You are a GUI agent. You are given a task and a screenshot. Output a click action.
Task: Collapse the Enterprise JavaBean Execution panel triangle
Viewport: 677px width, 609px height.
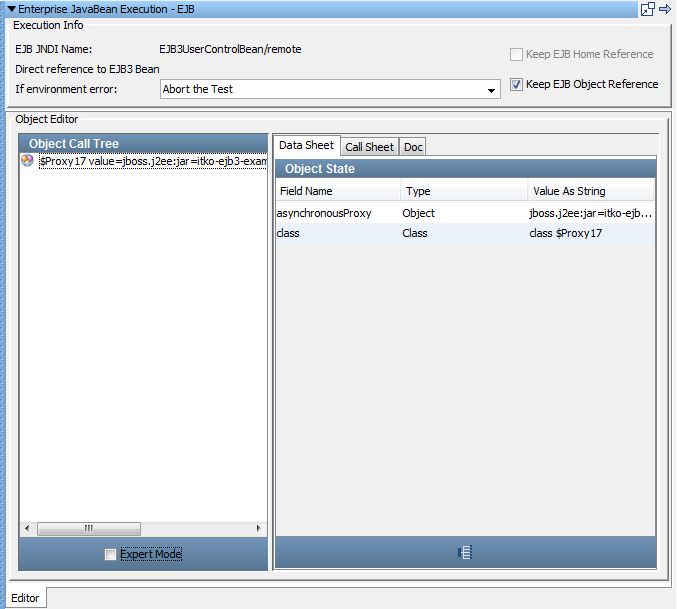[x=12, y=9]
